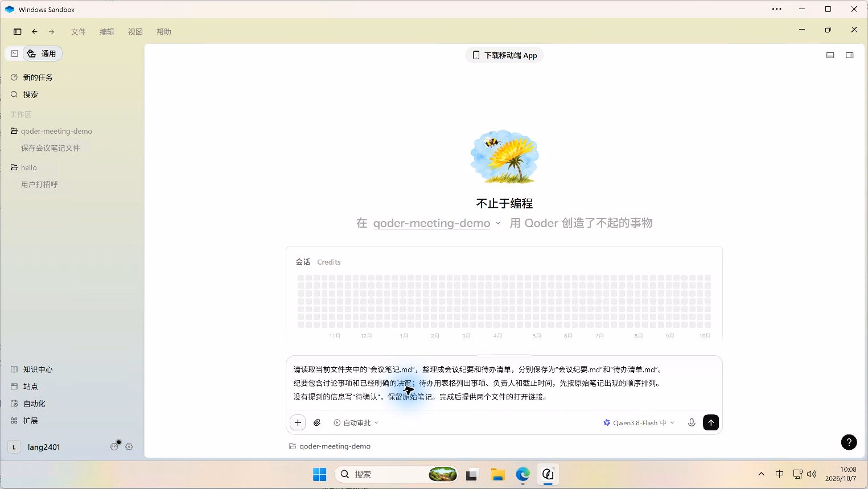Open the 文件 menu
Viewport: 868px width, 489px height.
[x=79, y=32]
